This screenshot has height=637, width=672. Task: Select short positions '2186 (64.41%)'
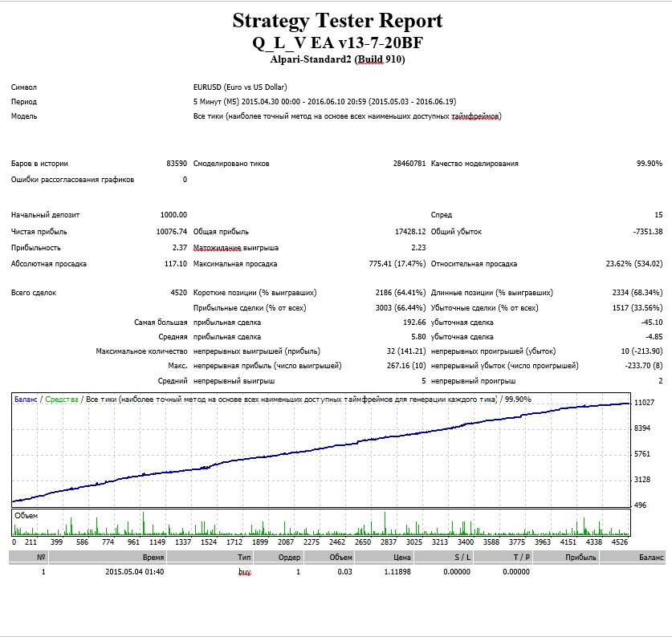(x=401, y=293)
